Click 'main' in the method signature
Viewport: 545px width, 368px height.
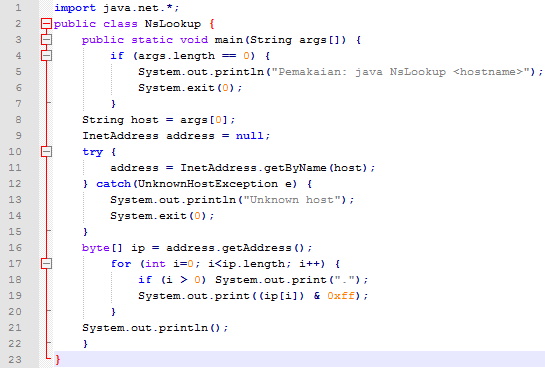point(229,40)
